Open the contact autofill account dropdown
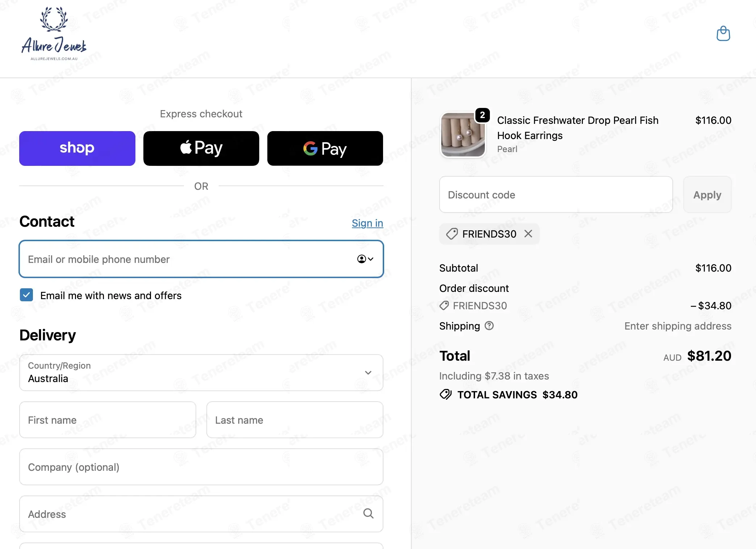Screen dimensions: 756x549 (365, 259)
